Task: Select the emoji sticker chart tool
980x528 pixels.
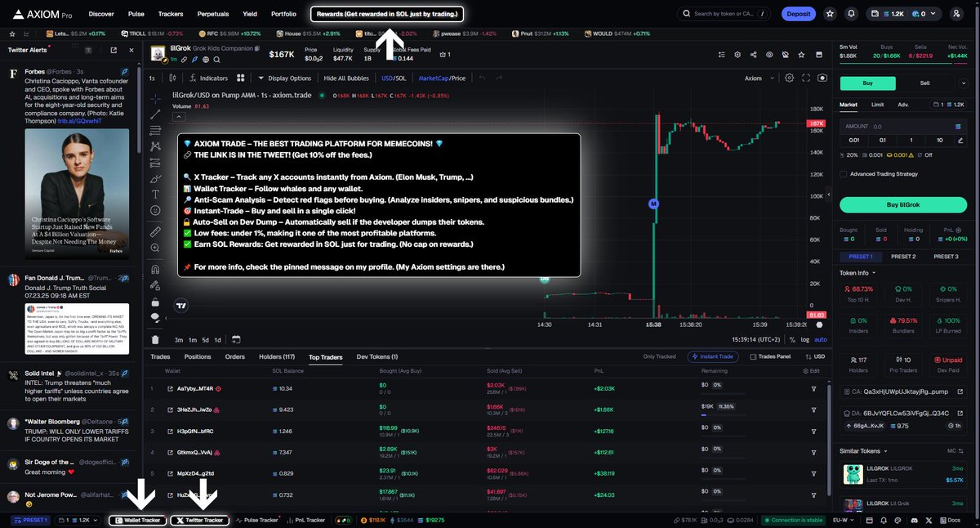Action: coord(155,211)
